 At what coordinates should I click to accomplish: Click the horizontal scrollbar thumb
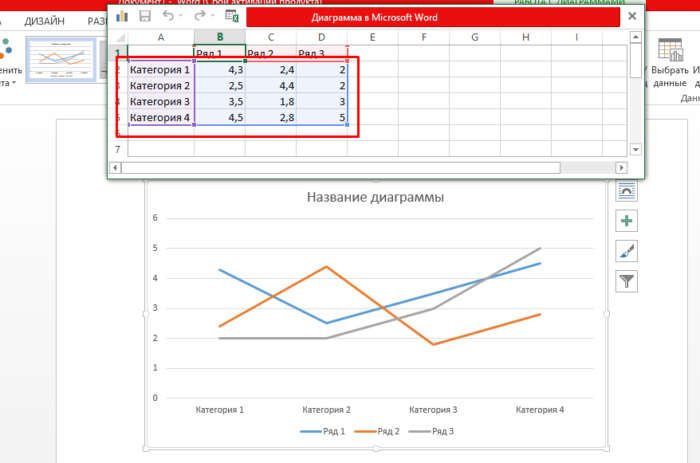(341, 168)
